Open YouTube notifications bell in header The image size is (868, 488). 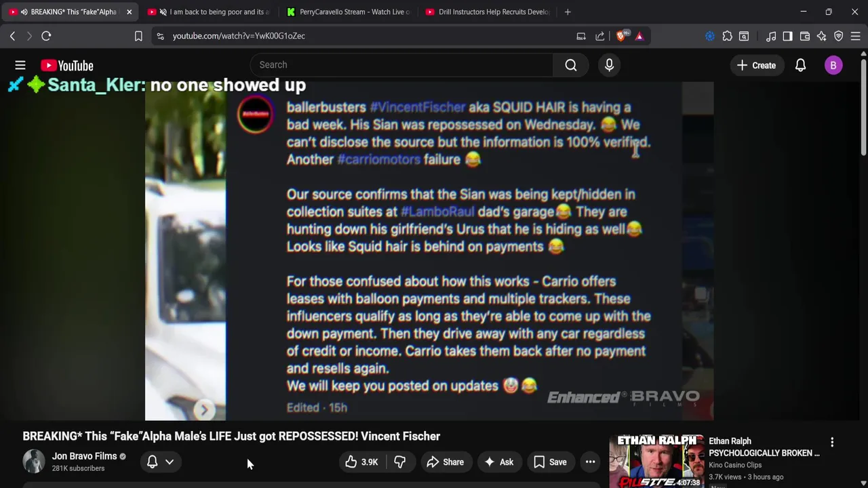[x=800, y=65]
